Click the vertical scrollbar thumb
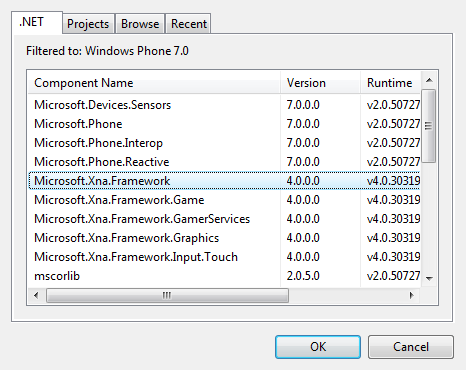 pyautogui.click(x=429, y=126)
